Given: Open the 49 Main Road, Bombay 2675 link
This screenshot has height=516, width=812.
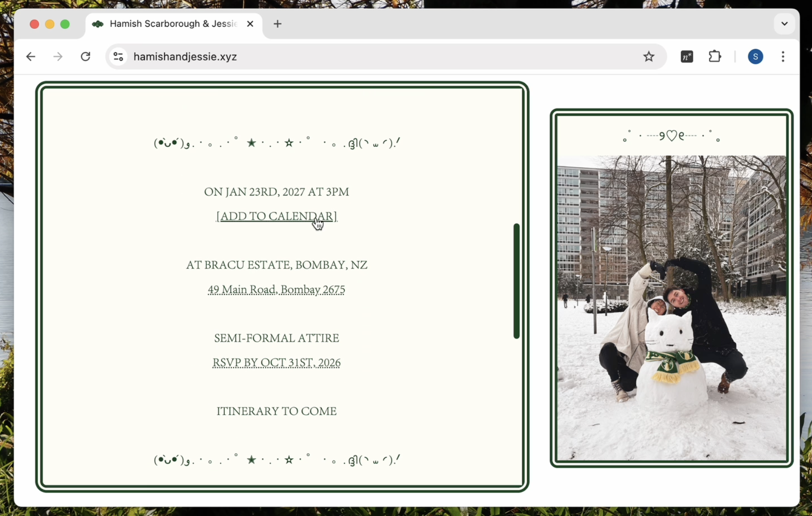Looking at the screenshot, I should pos(277,290).
